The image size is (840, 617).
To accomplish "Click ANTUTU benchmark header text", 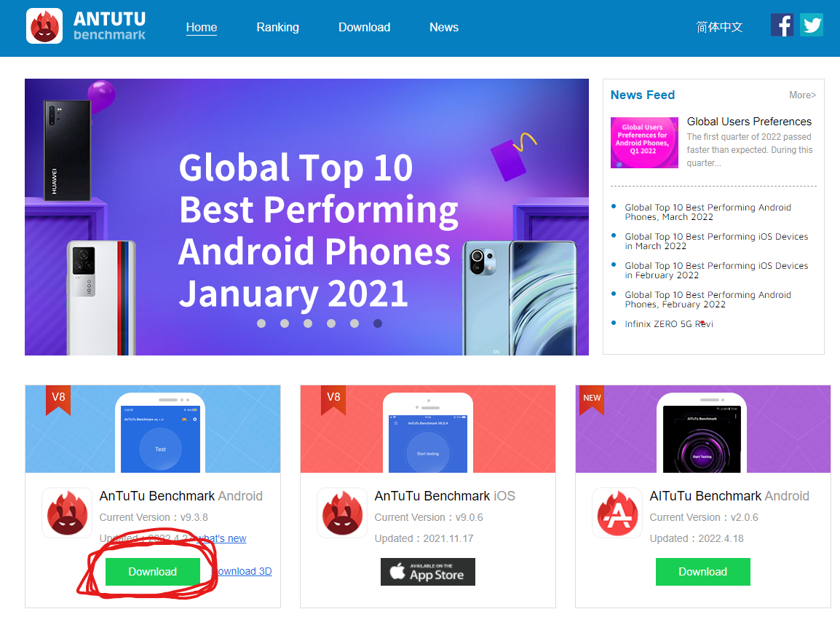I will click(x=109, y=25).
